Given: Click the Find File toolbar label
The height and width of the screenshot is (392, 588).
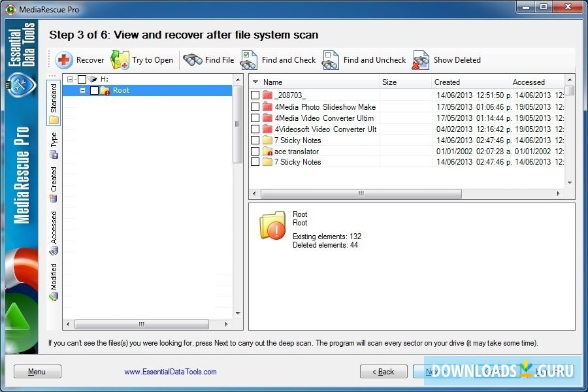Looking at the screenshot, I should [220, 60].
